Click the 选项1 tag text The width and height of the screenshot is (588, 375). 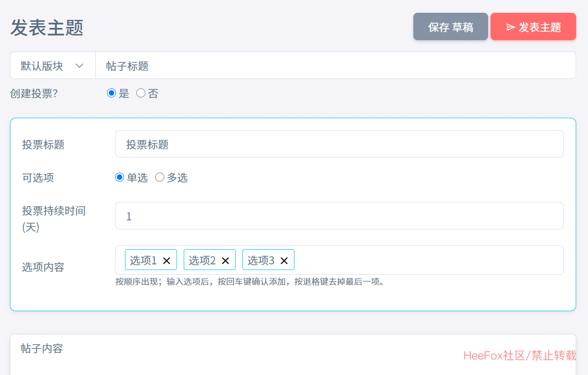click(143, 261)
